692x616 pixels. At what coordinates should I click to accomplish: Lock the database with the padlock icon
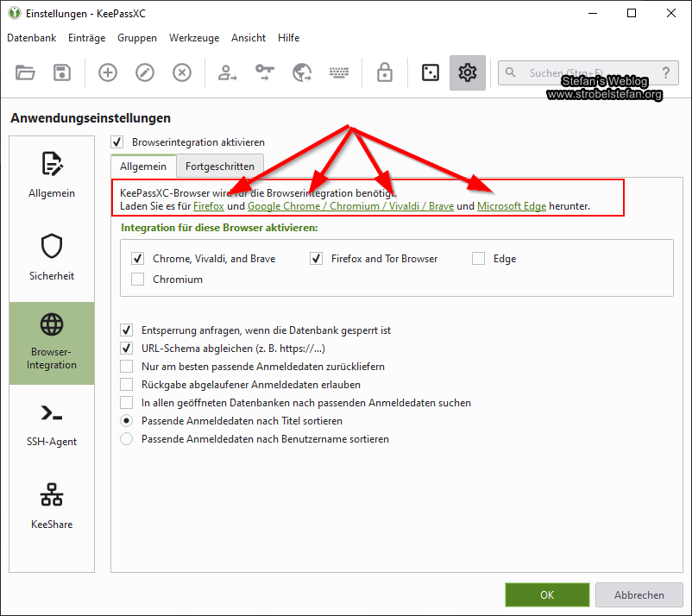pos(384,72)
